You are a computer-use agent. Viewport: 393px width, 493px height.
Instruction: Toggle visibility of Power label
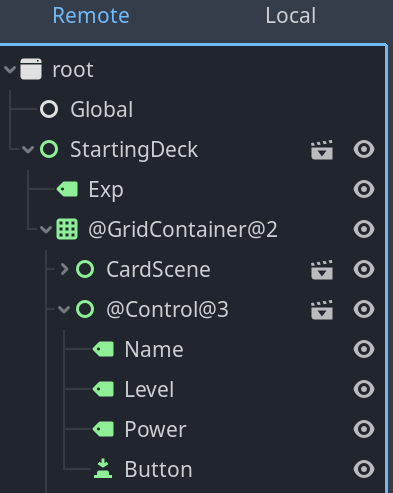coord(364,429)
